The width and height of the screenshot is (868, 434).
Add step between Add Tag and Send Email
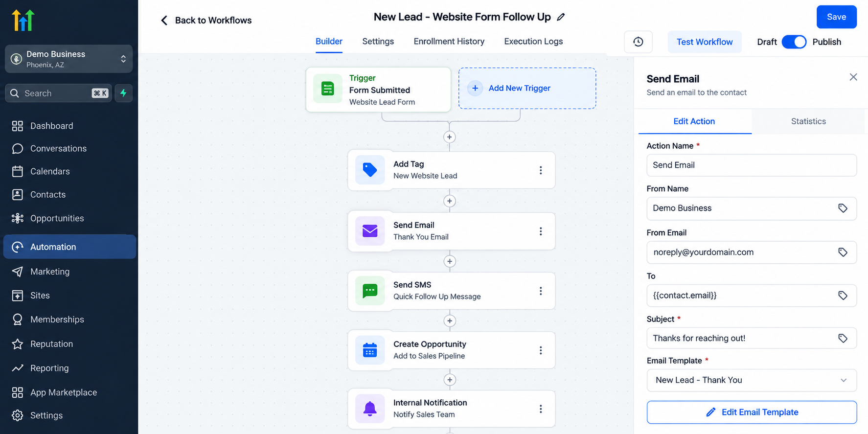450,201
